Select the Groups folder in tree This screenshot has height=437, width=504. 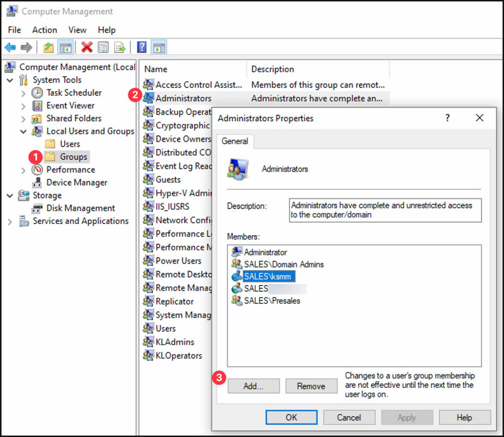67,157
